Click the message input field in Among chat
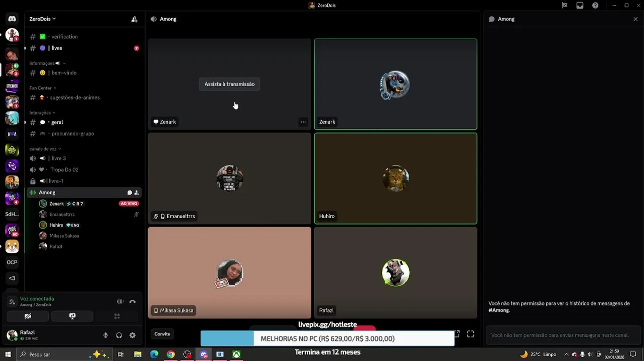Image resolution: width=644 pixels, height=361 pixels. click(564, 335)
